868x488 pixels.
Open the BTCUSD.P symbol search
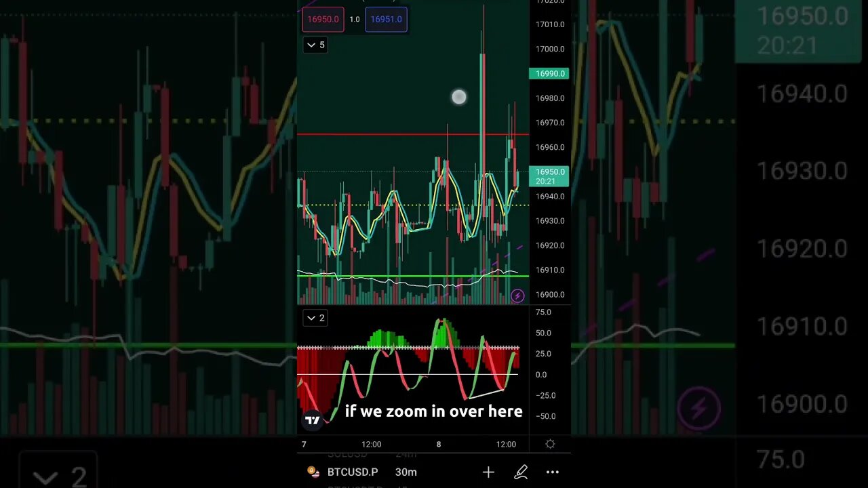click(x=352, y=472)
